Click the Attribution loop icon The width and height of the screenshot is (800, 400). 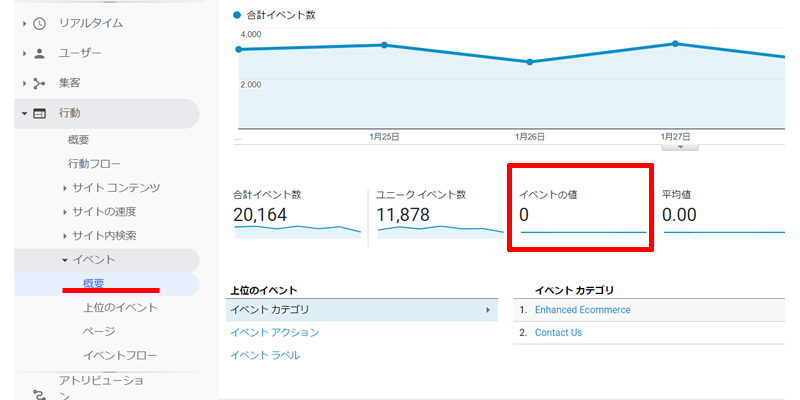point(39,394)
